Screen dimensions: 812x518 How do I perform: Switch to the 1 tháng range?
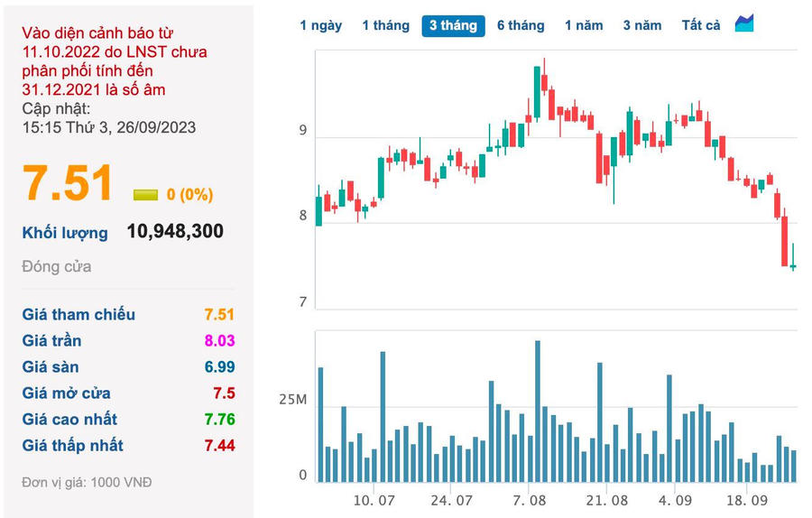(x=385, y=25)
